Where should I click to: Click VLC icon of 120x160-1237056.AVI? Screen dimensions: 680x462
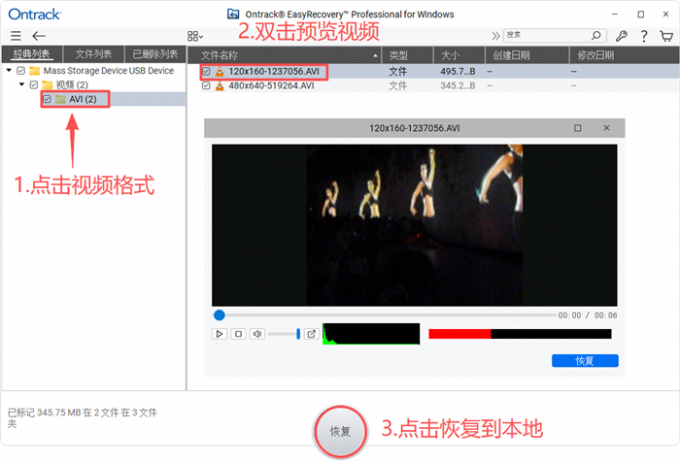[220, 72]
